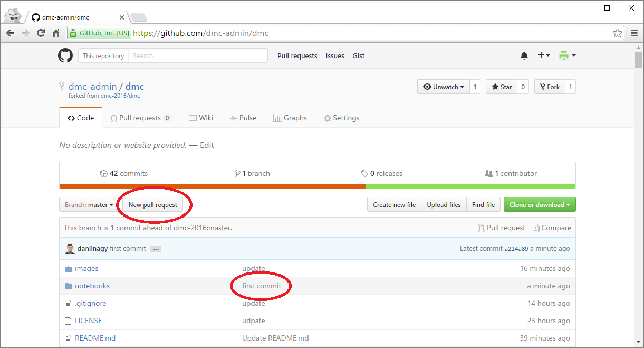View 0 releases
Image resolution: width=644 pixels, height=348 pixels.
point(382,173)
